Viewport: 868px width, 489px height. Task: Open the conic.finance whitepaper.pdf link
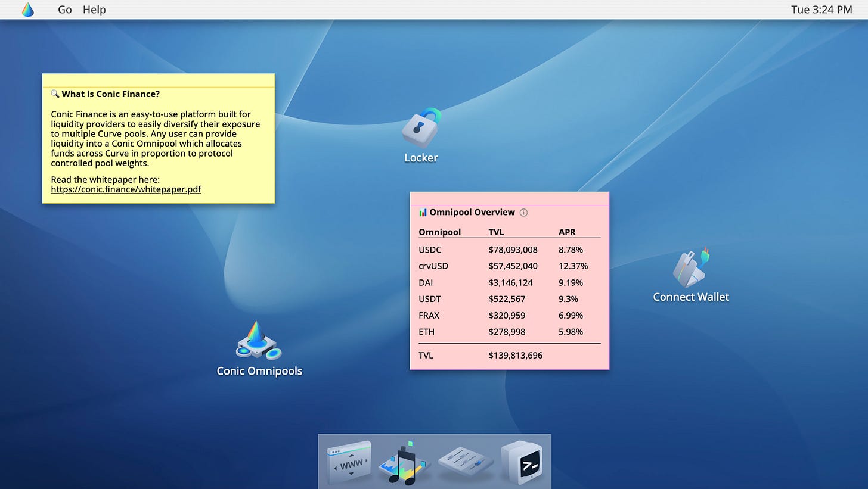click(126, 189)
